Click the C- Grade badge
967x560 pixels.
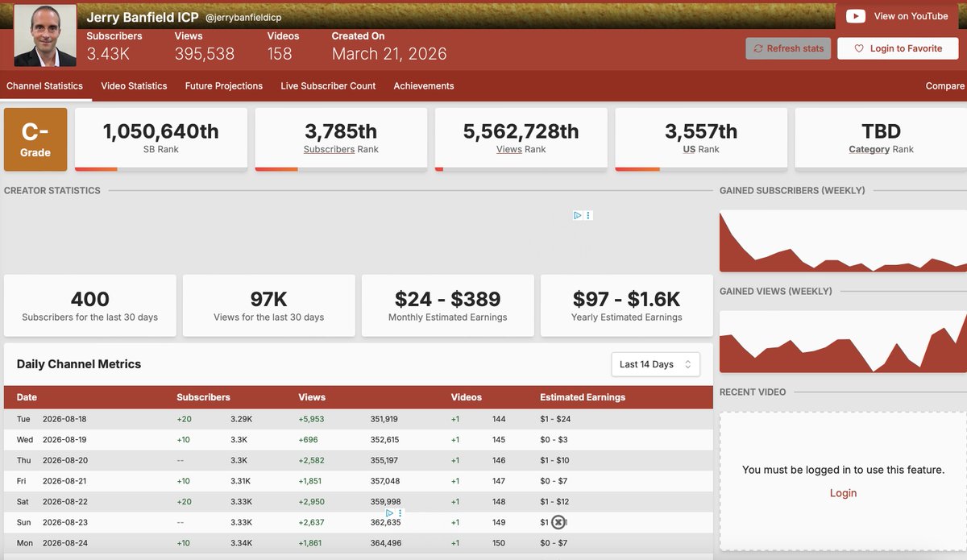click(35, 139)
